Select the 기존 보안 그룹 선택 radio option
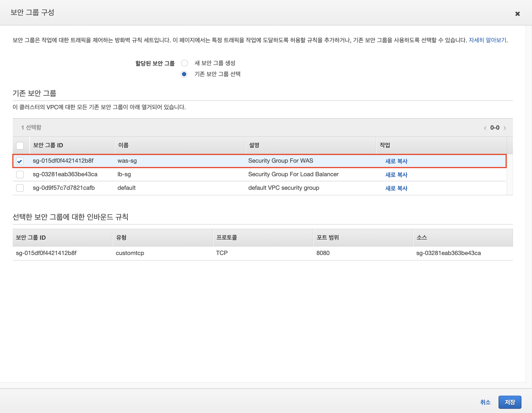Image resolution: width=532 pixels, height=413 pixels. [x=184, y=74]
